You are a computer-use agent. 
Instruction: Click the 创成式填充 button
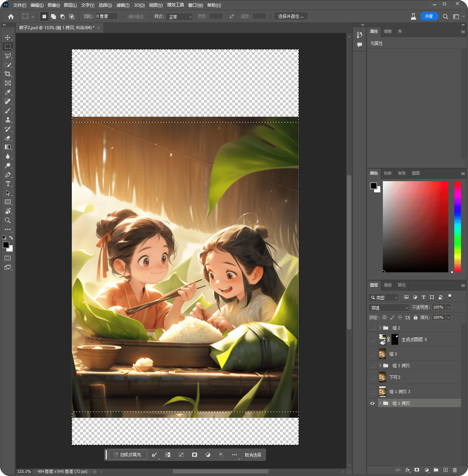point(128,455)
